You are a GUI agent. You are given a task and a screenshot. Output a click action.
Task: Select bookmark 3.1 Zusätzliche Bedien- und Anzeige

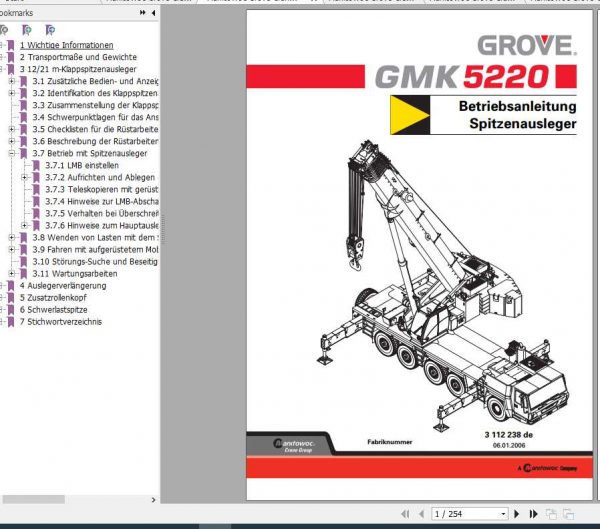(95, 81)
